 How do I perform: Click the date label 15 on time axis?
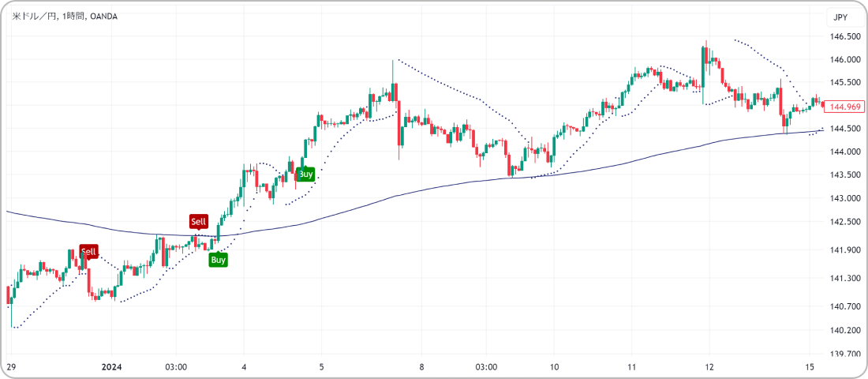(x=809, y=367)
